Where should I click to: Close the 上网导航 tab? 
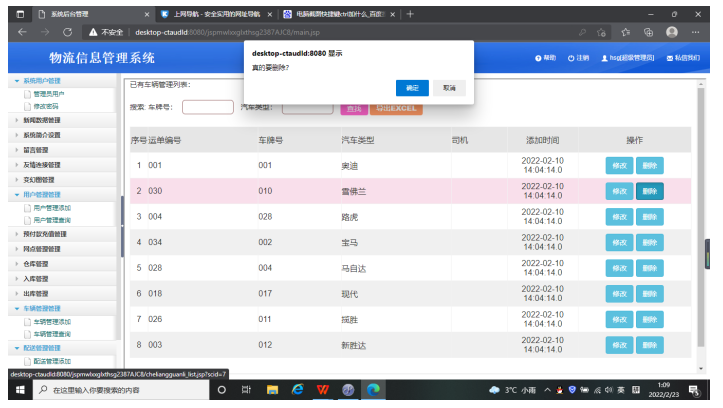click(x=270, y=14)
